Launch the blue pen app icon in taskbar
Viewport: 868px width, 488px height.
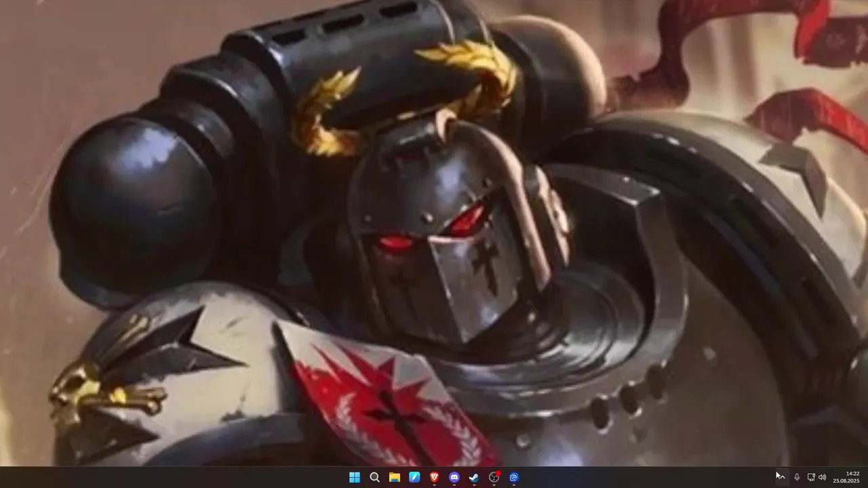[414, 477]
